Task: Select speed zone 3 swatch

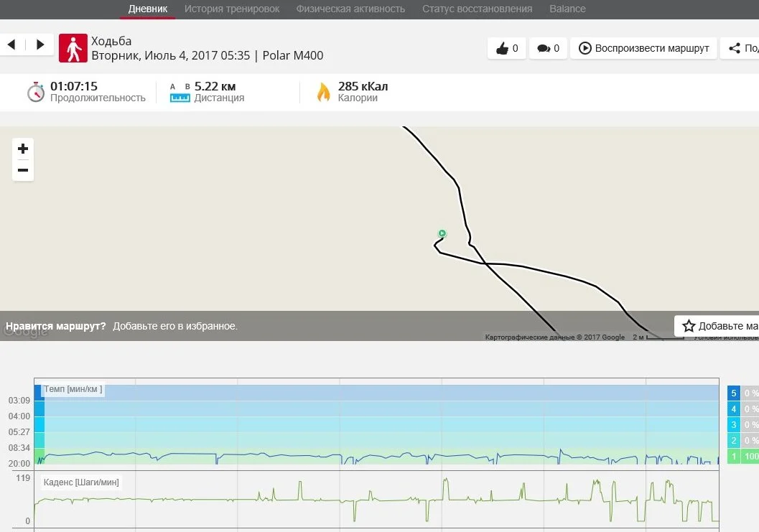Action: point(733,424)
